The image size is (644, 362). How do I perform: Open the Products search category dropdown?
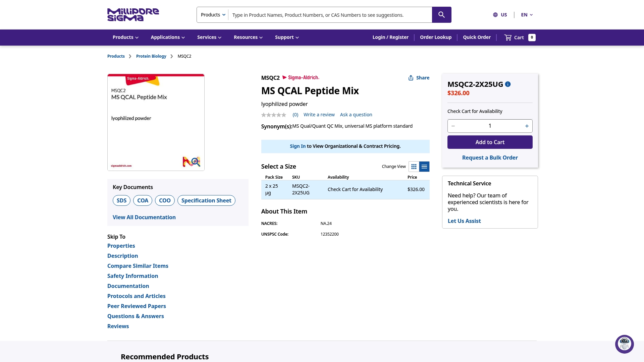click(213, 15)
